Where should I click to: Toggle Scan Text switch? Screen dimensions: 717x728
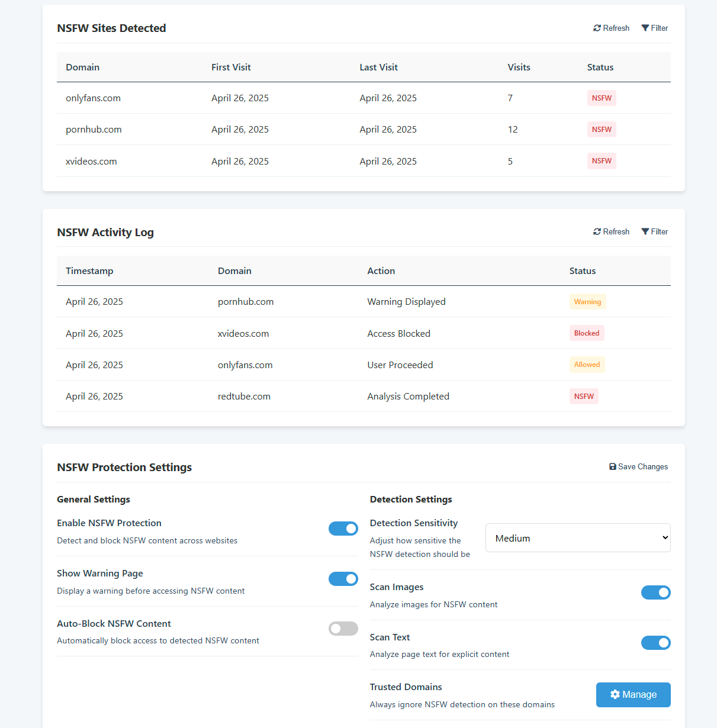click(x=656, y=643)
